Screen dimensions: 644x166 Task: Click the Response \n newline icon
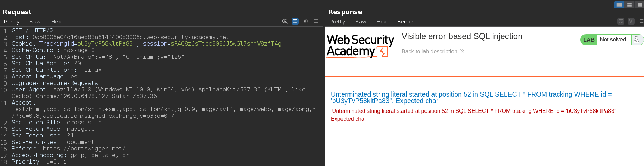tap(631, 21)
